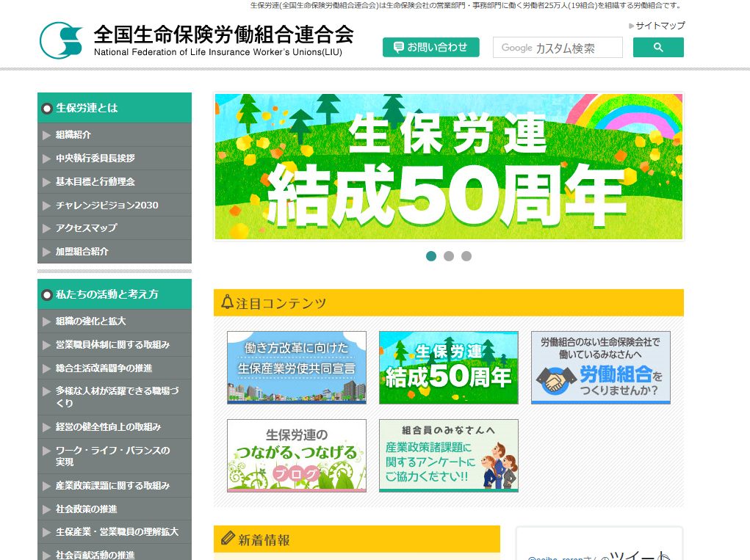Open 多様な人材が活躍できる職場づくり link

(115, 397)
